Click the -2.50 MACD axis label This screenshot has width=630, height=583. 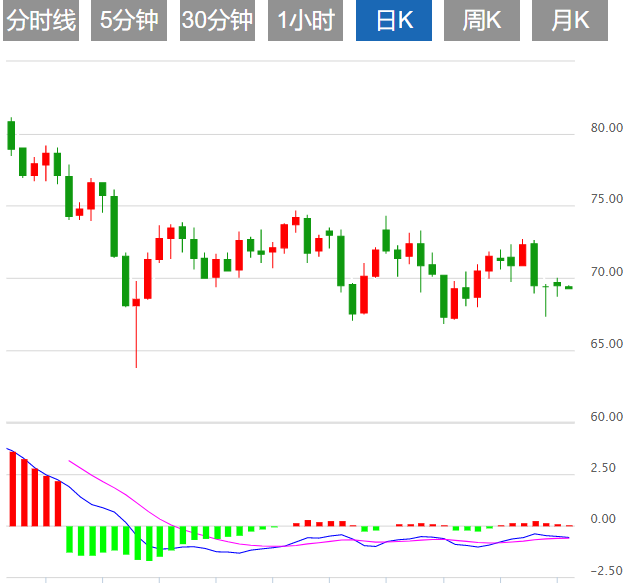click(x=602, y=571)
